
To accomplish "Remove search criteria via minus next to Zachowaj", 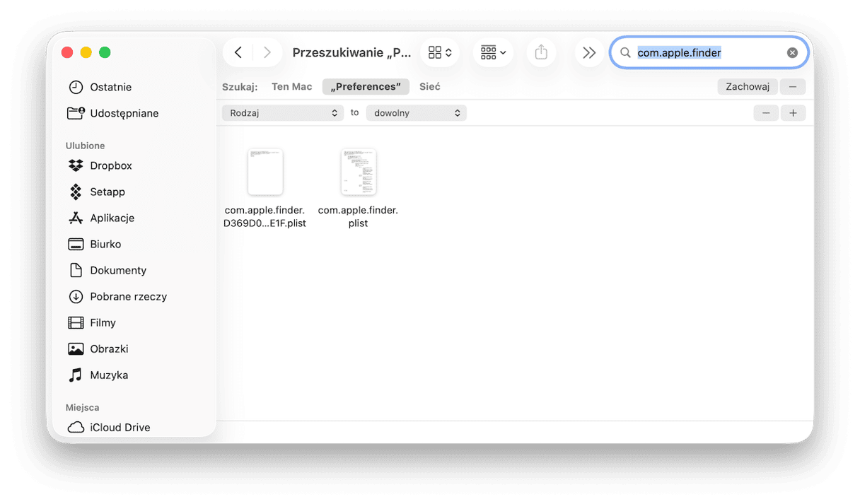I will (793, 86).
